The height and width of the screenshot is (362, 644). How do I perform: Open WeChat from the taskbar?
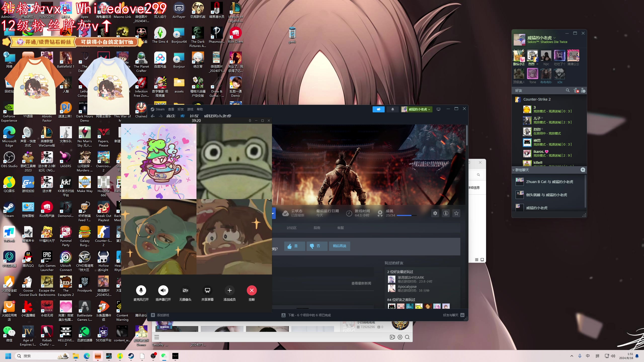pos(164,356)
